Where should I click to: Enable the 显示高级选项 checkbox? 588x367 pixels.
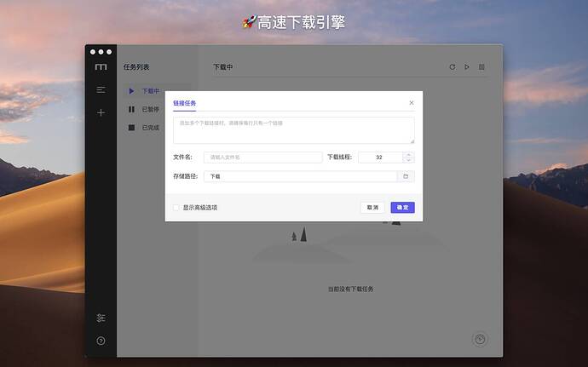(x=176, y=208)
